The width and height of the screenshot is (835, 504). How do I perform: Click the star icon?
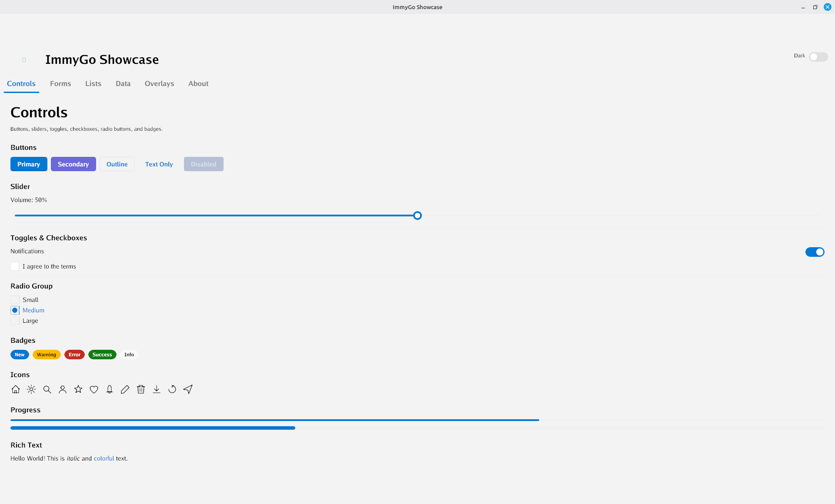[x=78, y=389]
